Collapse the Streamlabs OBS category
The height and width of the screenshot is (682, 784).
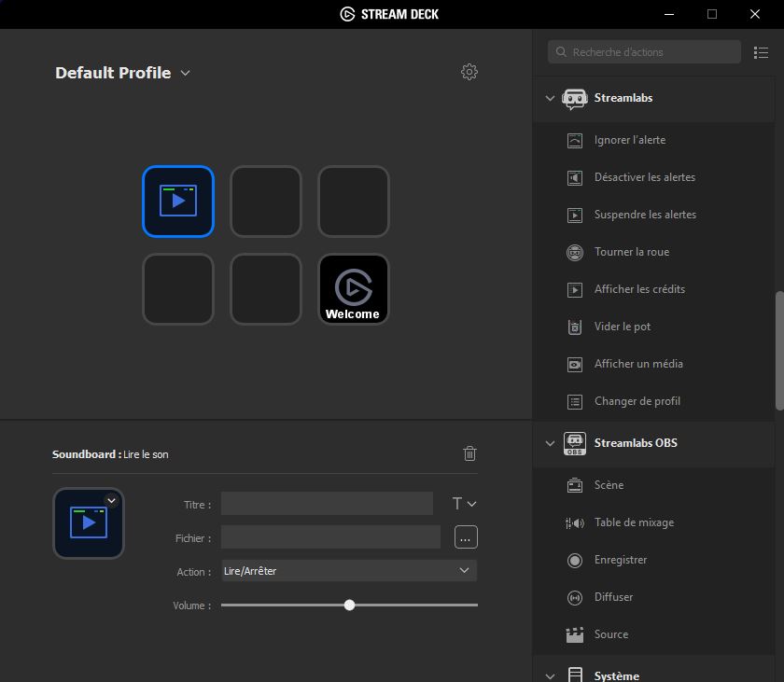pos(550,443)
